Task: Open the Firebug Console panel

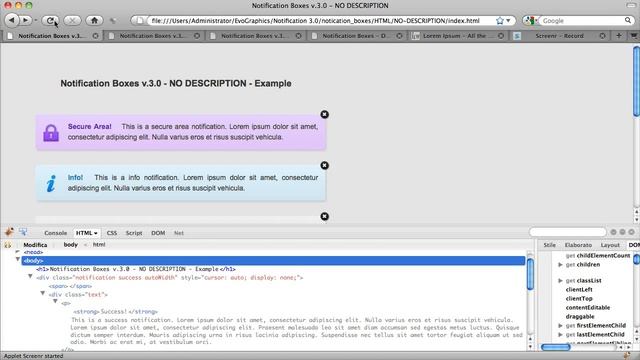Action: pos(56,233)
